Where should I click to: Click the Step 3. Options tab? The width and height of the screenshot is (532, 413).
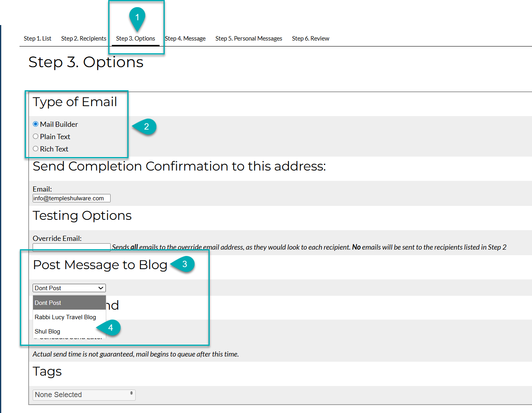click(135, 39)
